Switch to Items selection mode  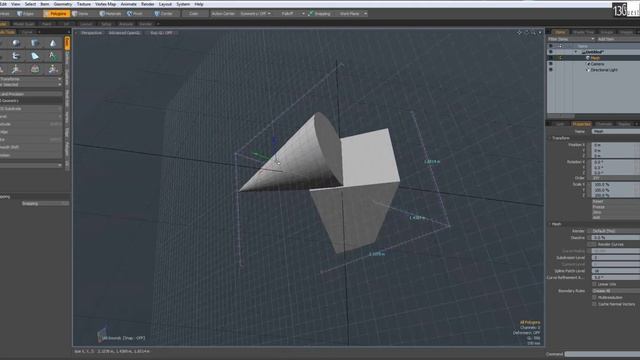(81, 13)
